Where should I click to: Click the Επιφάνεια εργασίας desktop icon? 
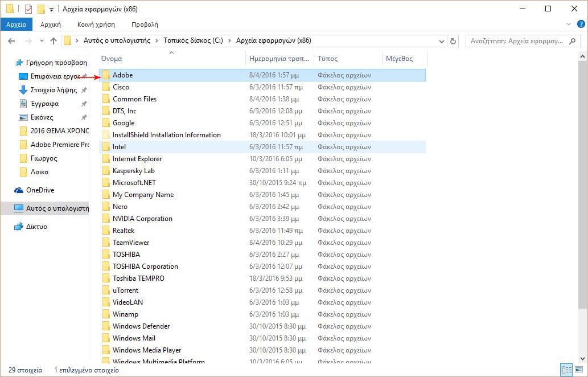pyautogui.click(x=23, y=76)
